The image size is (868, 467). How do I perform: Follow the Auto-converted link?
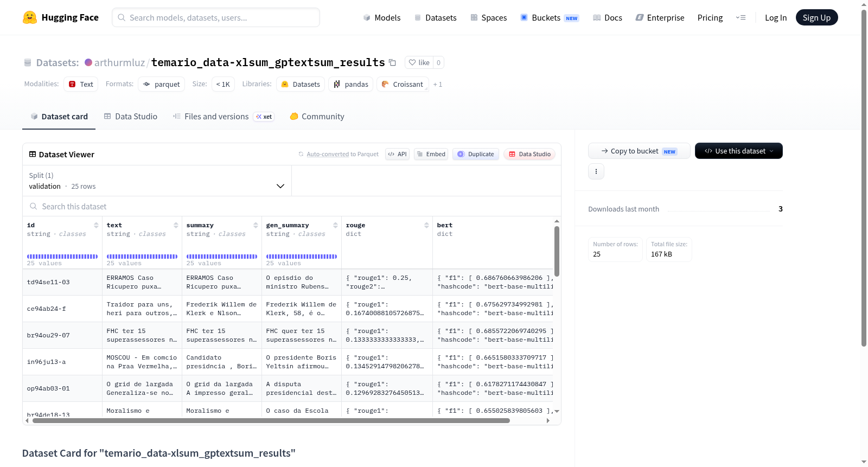[x=328, y=154]
